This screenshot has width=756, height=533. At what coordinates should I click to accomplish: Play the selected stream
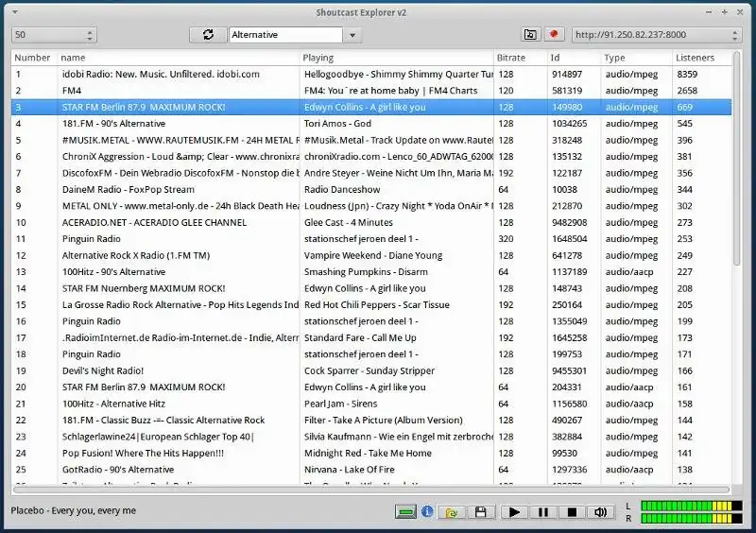pyautogui.click(x=514, y=512)
